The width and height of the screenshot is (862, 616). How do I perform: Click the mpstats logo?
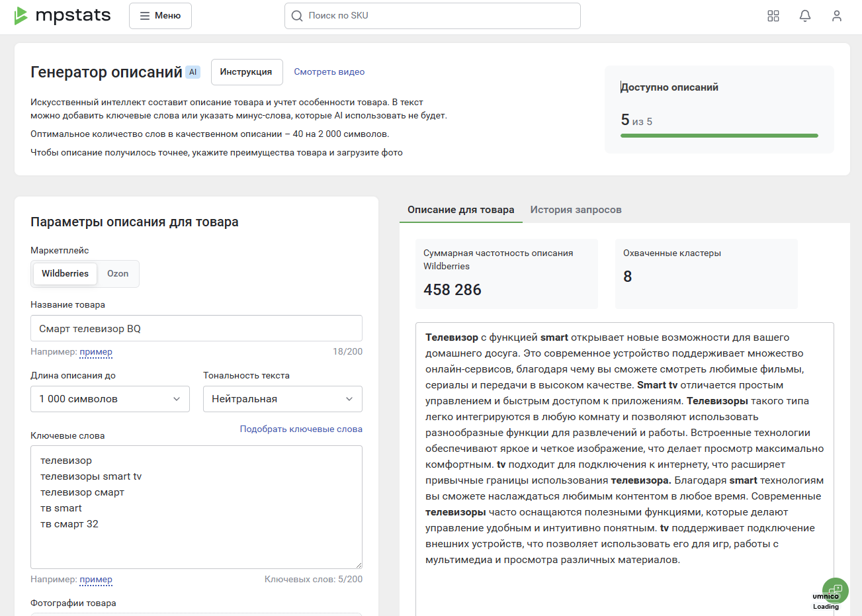62,15
